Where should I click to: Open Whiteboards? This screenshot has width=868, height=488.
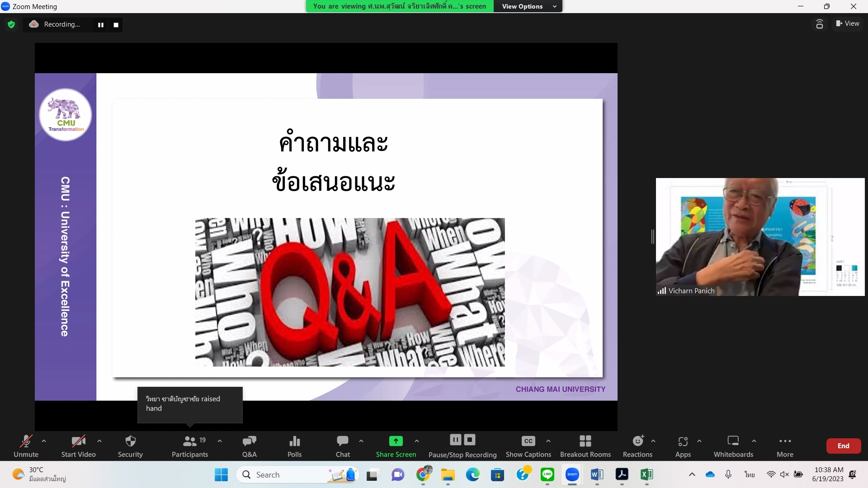(x=733, y=446)
